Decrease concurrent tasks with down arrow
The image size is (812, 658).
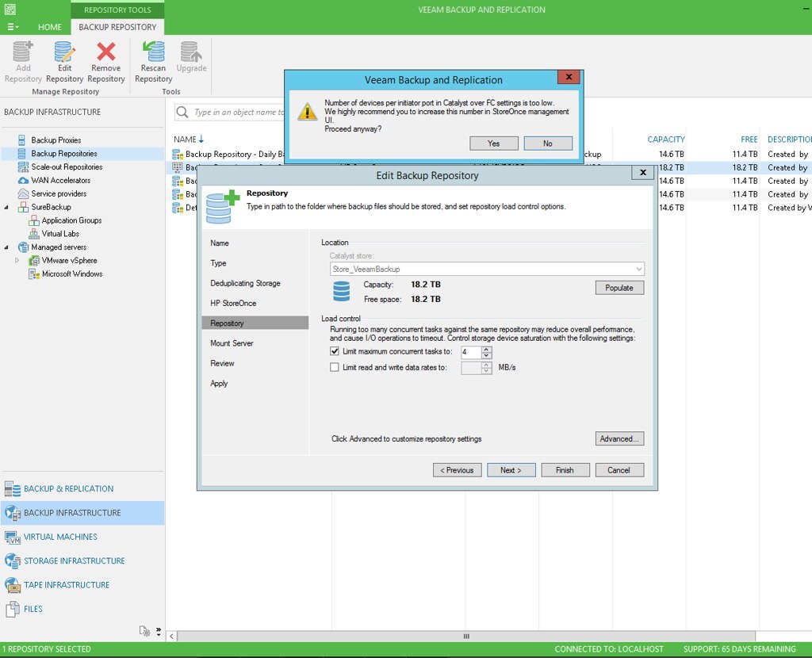[486, 356]
